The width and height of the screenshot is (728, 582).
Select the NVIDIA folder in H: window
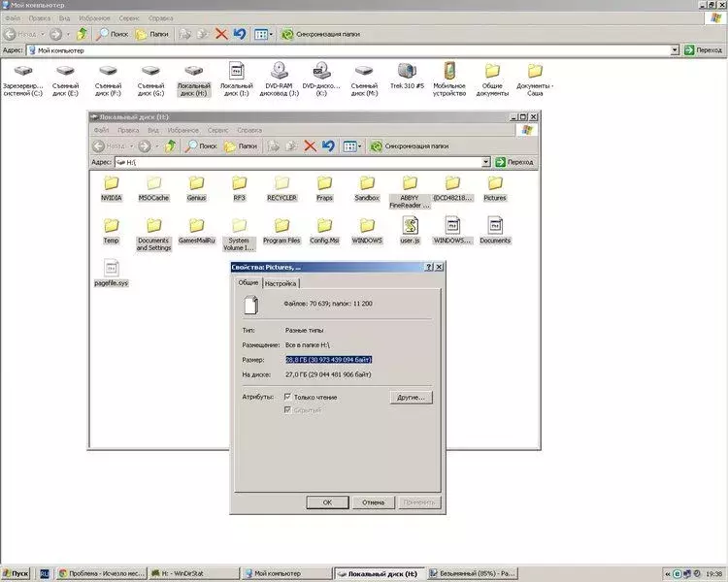coord(111,189)
